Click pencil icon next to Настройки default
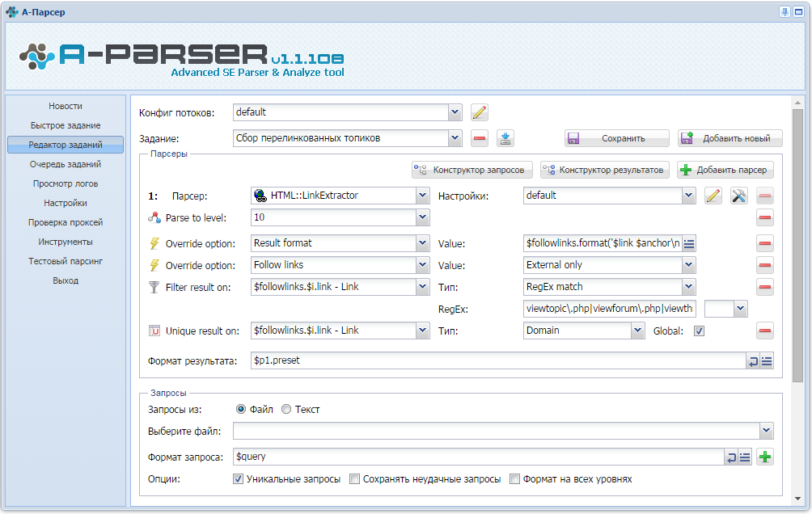This screenshot has height=514, width=812. pos(713,196)
